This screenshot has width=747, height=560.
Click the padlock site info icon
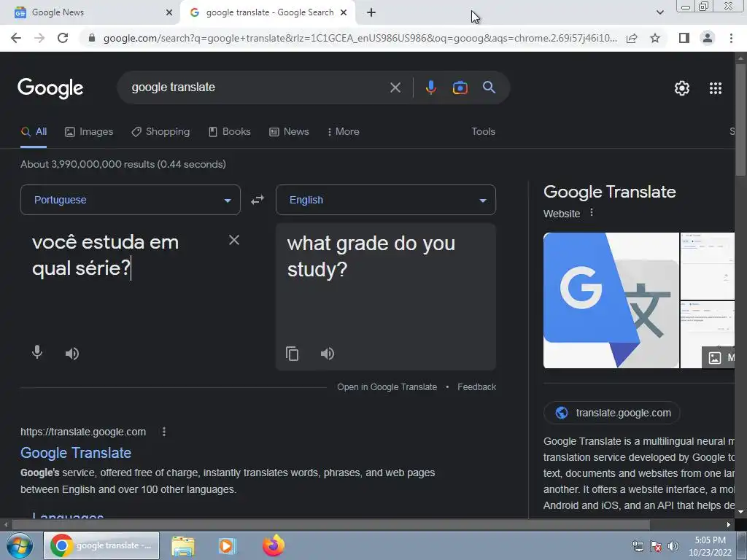coord(92,38)
